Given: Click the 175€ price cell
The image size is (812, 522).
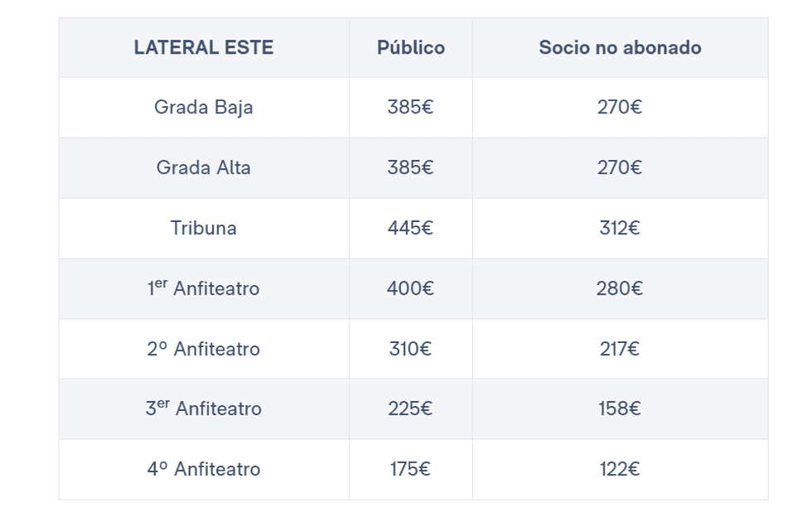Looking at the screenshot, I should (410, 470).
